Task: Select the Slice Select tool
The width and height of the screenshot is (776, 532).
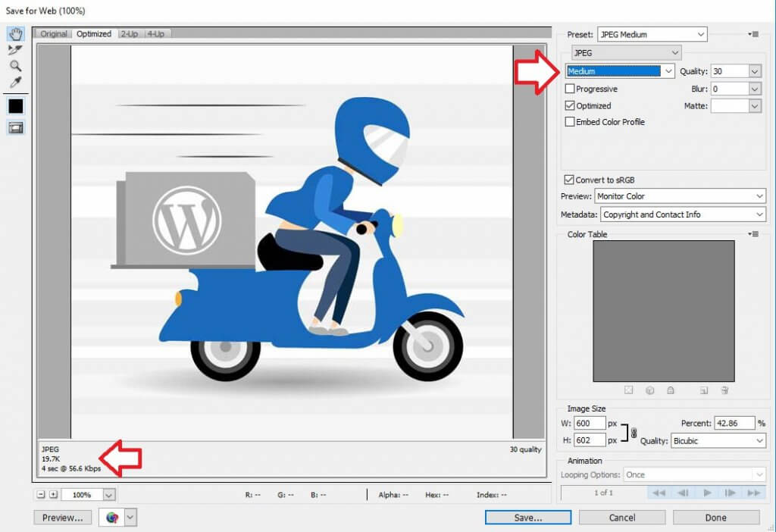Action: [x=15, y=50]
